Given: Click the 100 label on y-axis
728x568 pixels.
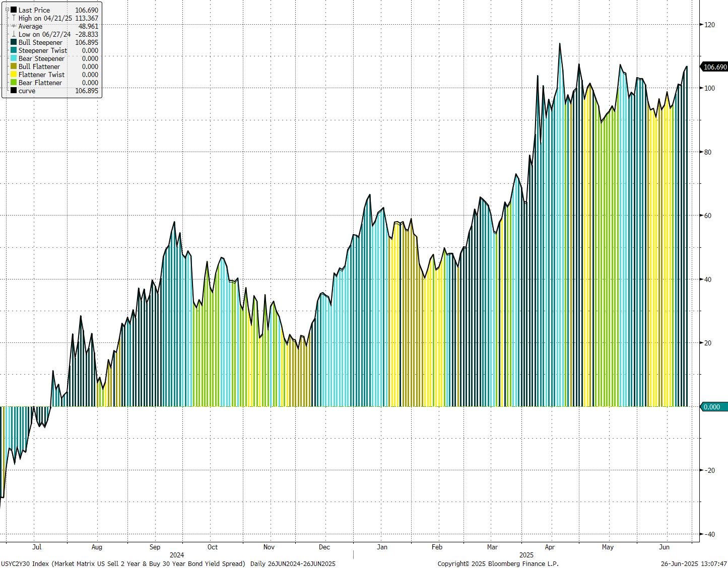Looking at the screenshot, I should click(x=710, y=88).
